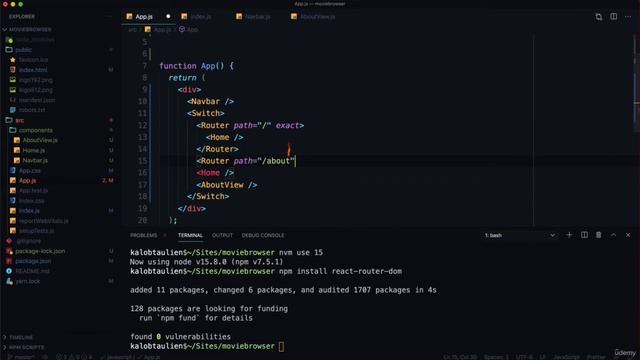The height and width of the screenshot is (360, 640).
Task: Open yarn.lock in the explorer
Action: coord(28,281)
